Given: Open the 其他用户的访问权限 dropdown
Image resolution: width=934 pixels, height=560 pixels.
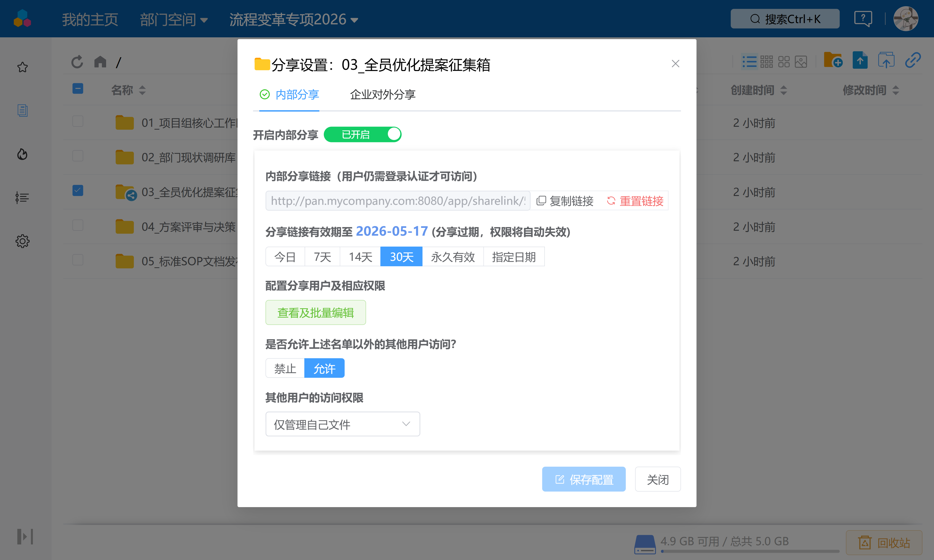Looking at the screenshot, I should [x=342, y=424].
